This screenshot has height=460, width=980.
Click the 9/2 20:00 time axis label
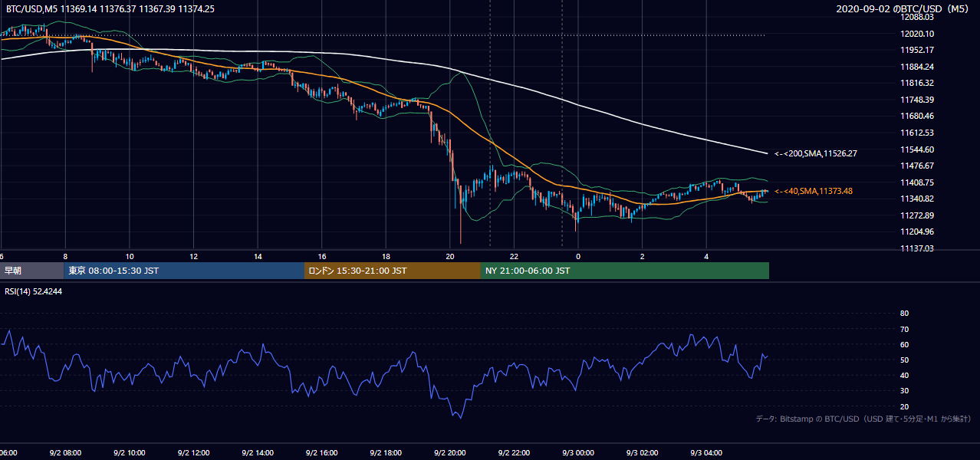[x=450, y=453]
